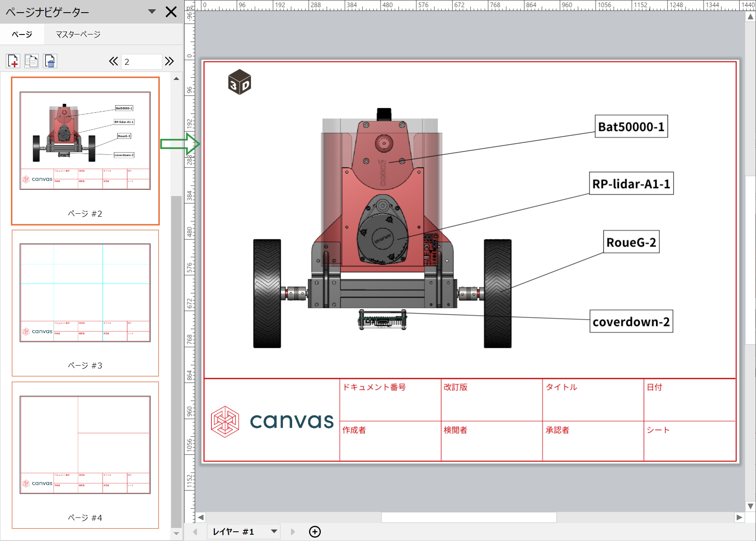The image size is (756, 541).
Task: Go to next page double arrow
Action: pyautogui.click(x=169, y=61)
